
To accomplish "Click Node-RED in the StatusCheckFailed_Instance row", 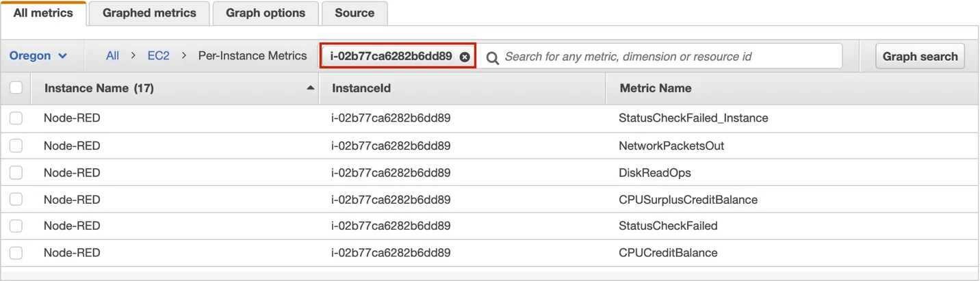I will 72,118.
